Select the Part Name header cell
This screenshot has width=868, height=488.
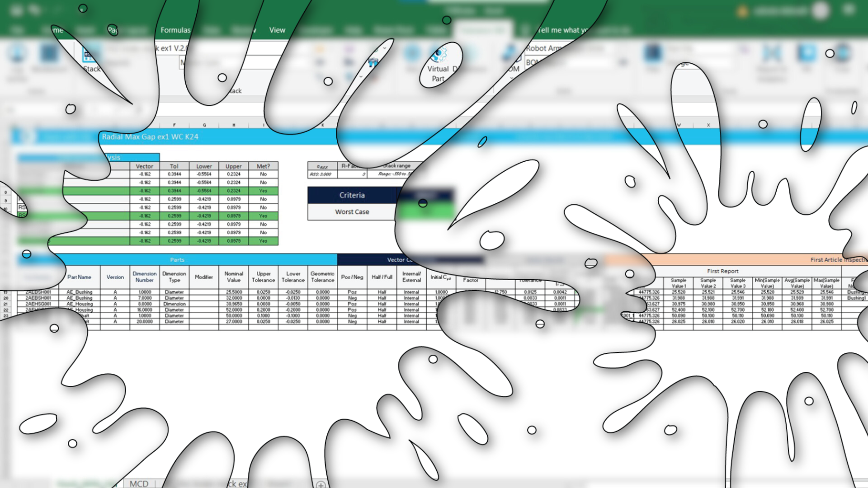tap(79, 277)
